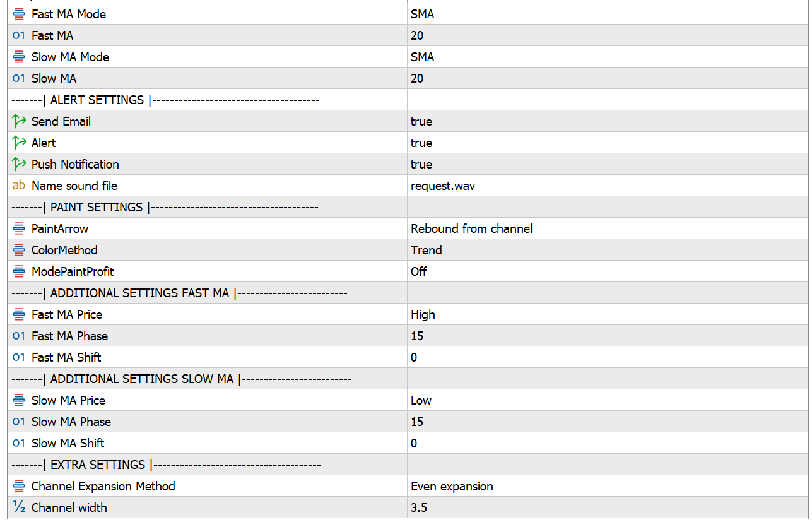Click the enum icon beside Fast MA Mode
This screenshot has height=527, width=812.
click(18, 14)
